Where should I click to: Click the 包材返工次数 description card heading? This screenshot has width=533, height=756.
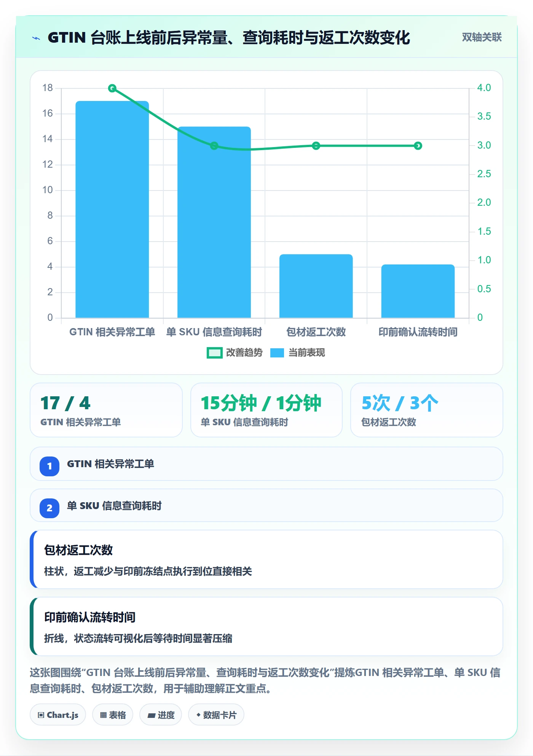pos(78,550)
